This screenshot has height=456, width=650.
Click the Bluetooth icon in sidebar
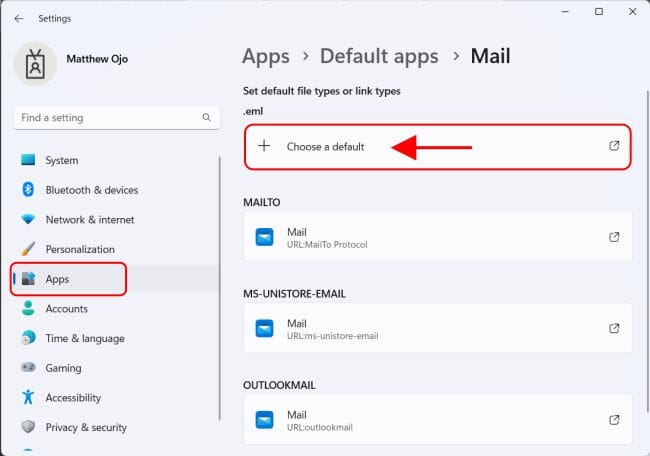(x=28, y=189)
